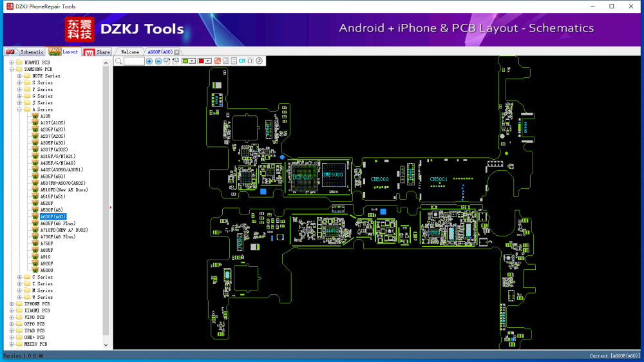The height and width of the screenshot is (362, 644).
Task: Expand the IPHONE PCB folder
Action: click(12, 303)
